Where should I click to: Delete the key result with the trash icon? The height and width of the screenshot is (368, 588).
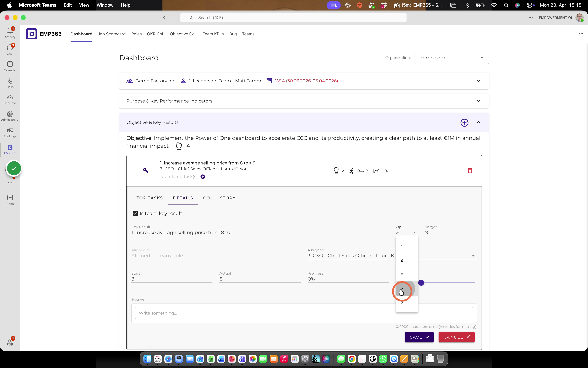pyautogui.click(x=470, y=170)
